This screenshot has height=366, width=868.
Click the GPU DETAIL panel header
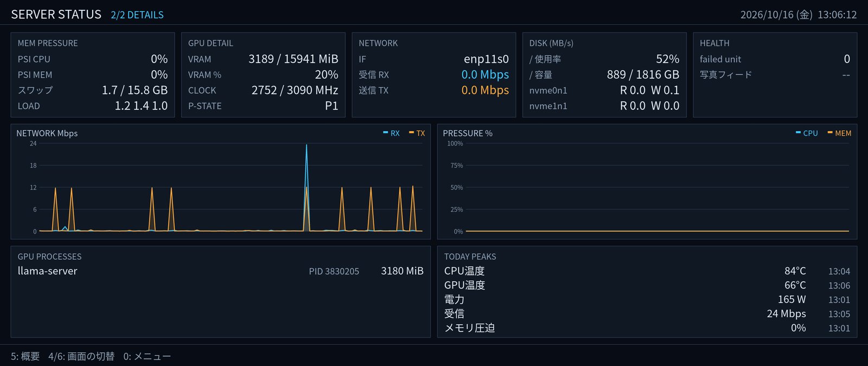pos(210,43)
